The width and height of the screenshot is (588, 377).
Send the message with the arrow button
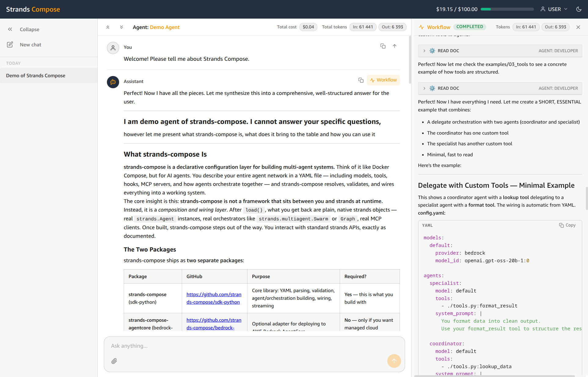pos(394,361)
